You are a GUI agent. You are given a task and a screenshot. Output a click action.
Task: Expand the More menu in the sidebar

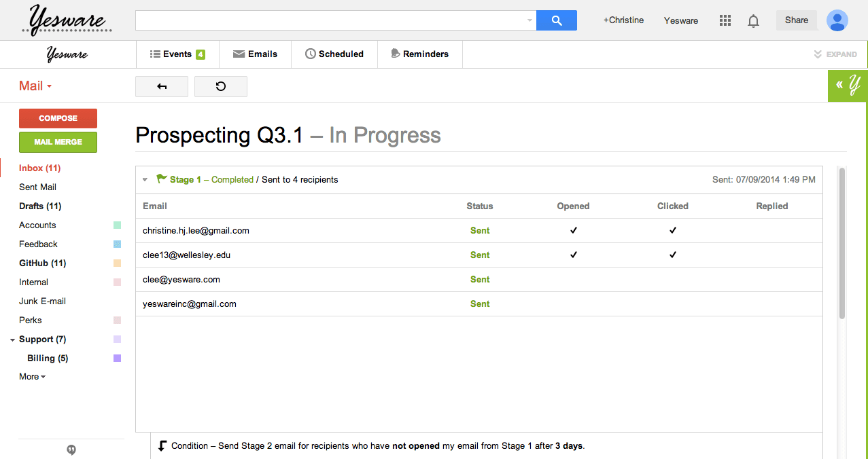31,376
